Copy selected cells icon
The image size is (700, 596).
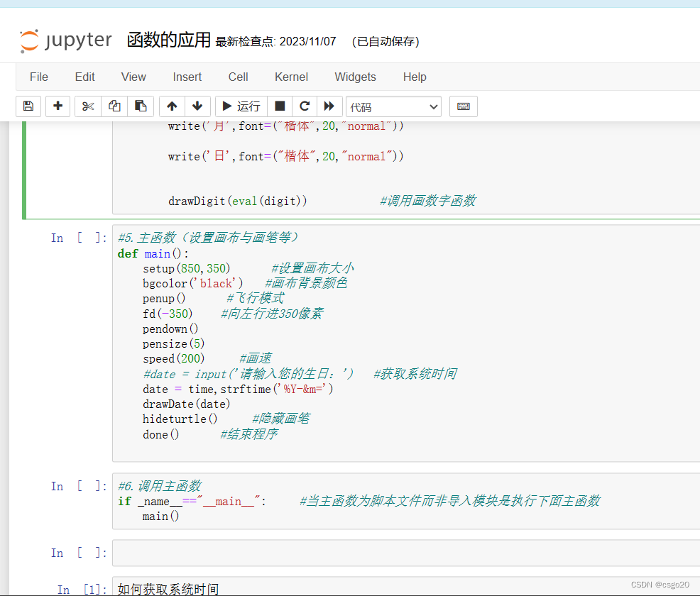114,106
